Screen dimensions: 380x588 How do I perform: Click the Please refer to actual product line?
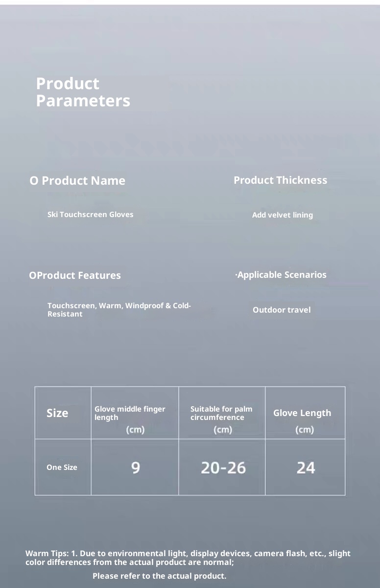tap(159, 576)
